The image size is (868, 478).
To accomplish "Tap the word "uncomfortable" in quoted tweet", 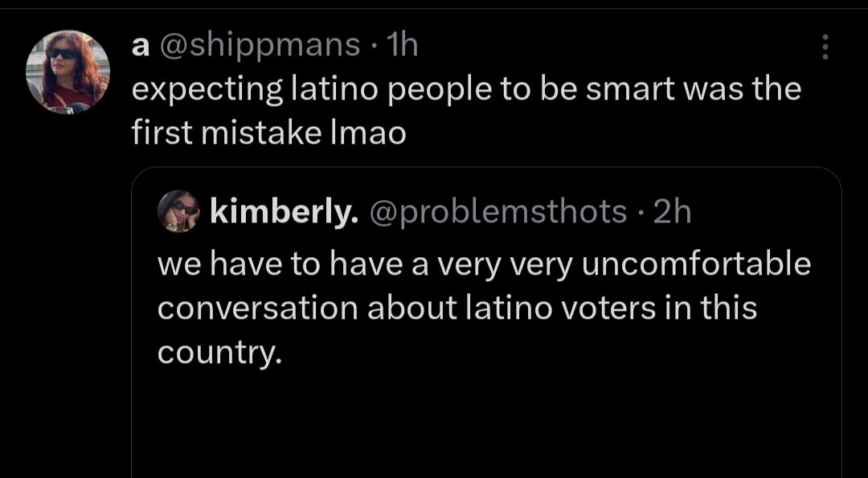I will click(695, 264).
